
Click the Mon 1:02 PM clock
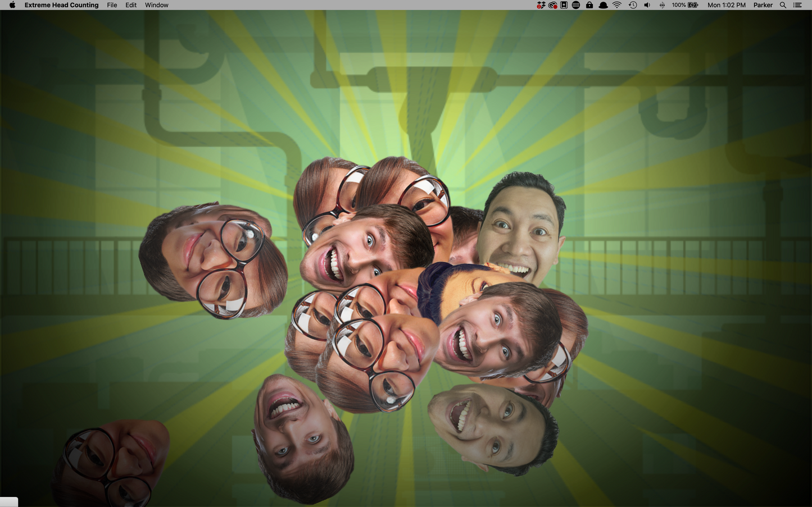727,5
